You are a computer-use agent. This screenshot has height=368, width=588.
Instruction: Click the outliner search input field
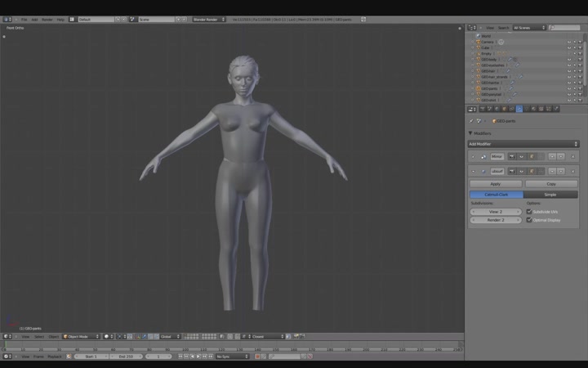pyautogui.click(x=565, y=28)
